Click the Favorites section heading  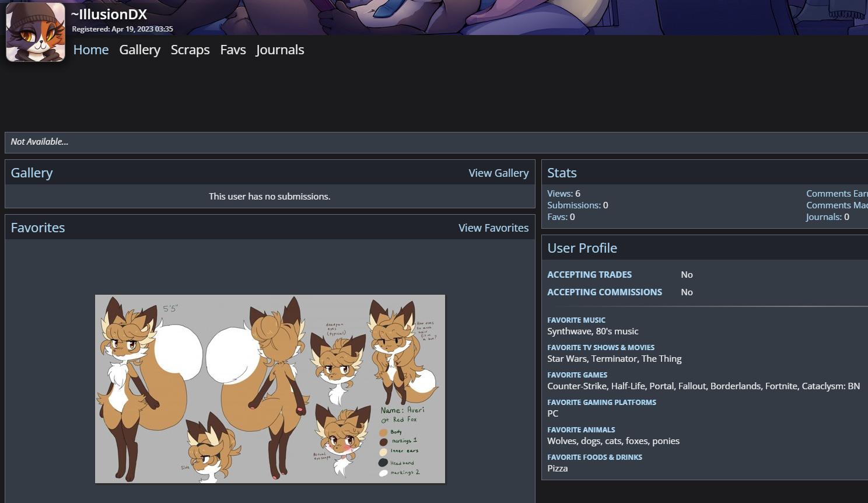pos(38,228)
